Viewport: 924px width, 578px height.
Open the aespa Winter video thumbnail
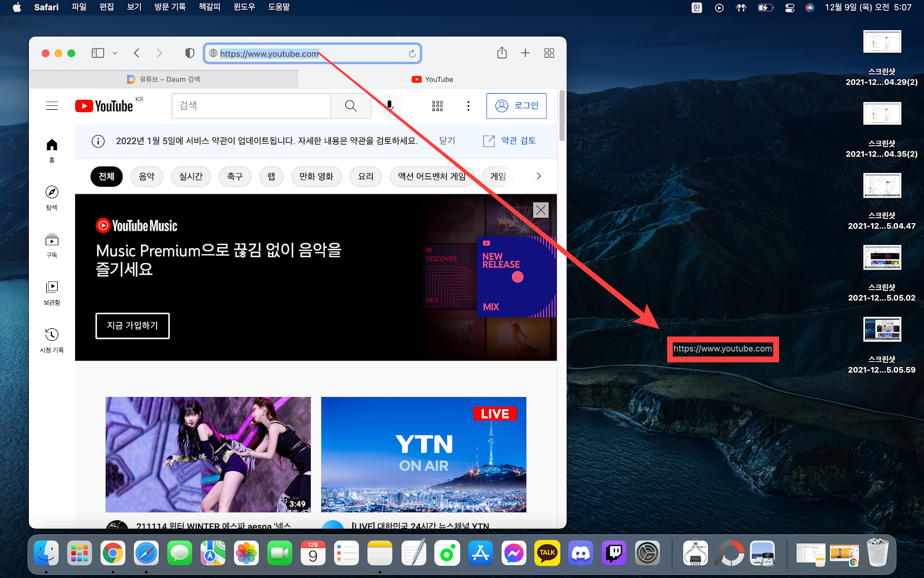208,454
